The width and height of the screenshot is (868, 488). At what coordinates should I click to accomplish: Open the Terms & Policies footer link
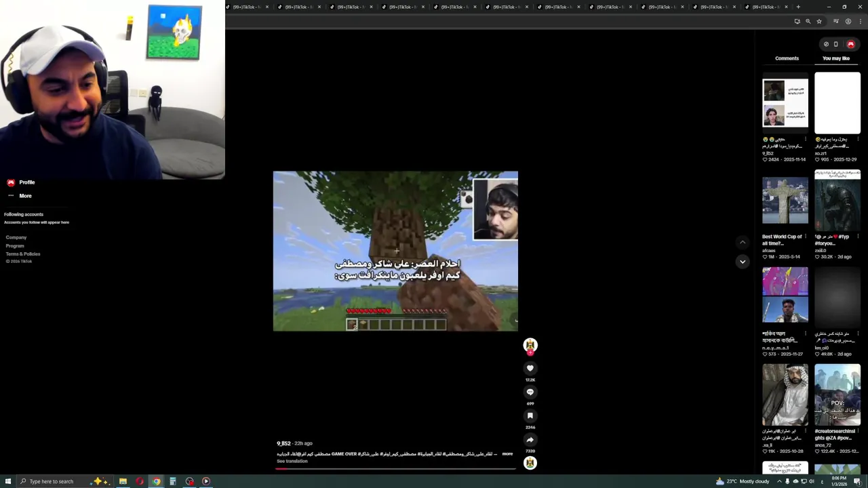click(23, 254)
